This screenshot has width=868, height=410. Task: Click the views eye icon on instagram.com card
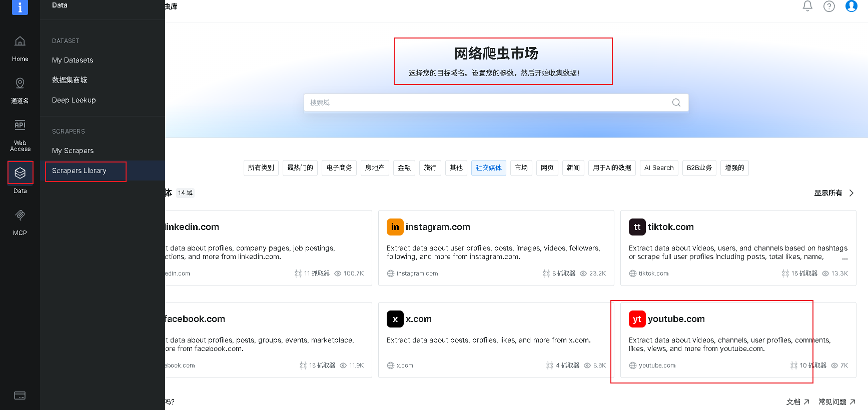pos(583,273)
